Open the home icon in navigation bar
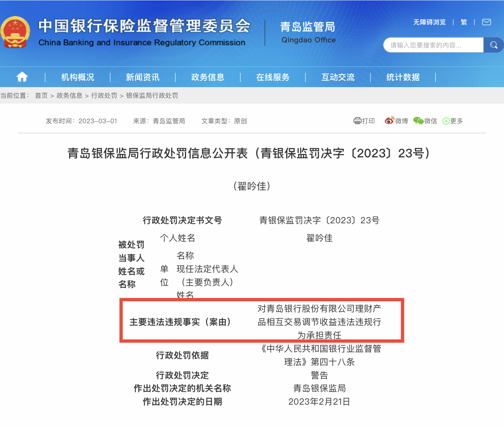Image resolution: width=504 pixels, height=427 pixels. tap(22, 77)
